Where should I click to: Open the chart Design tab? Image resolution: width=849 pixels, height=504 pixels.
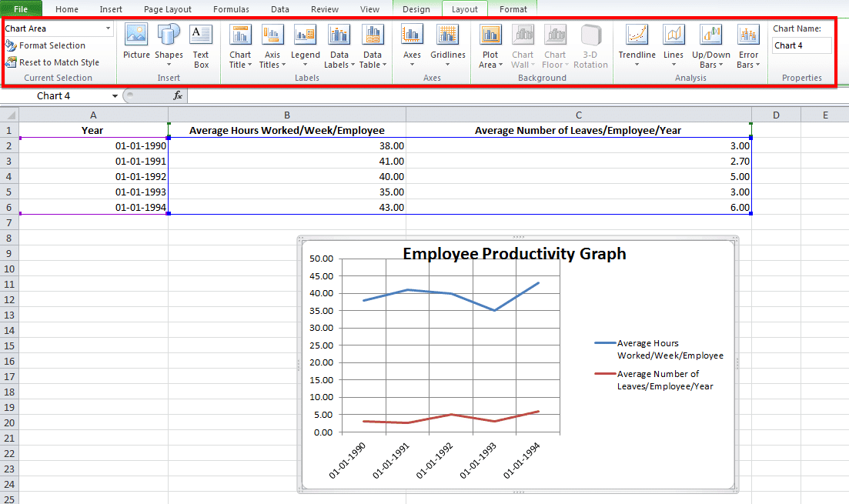pyautogui.click(x=416, y=9)
